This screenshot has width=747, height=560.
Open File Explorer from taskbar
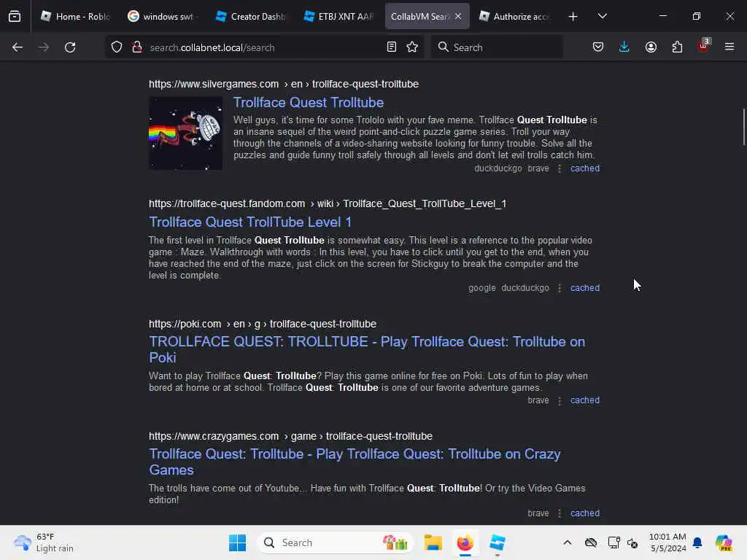[x=433, y=542]
